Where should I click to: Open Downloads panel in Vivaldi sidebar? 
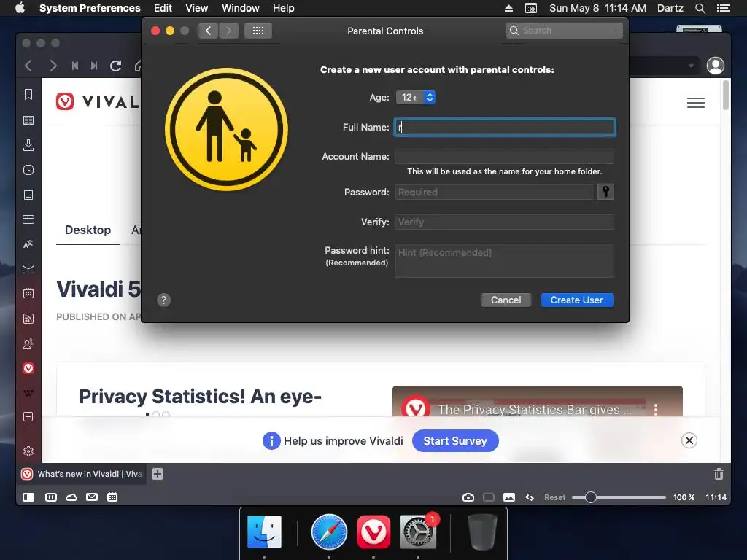coord(28,145)
